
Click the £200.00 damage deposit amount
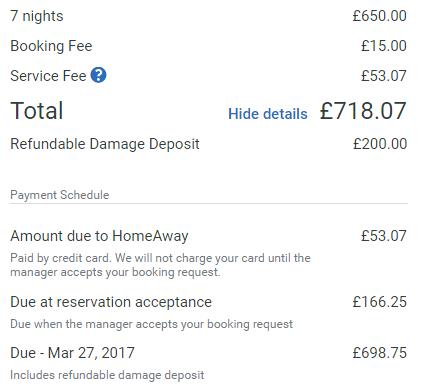pos(380,144)
